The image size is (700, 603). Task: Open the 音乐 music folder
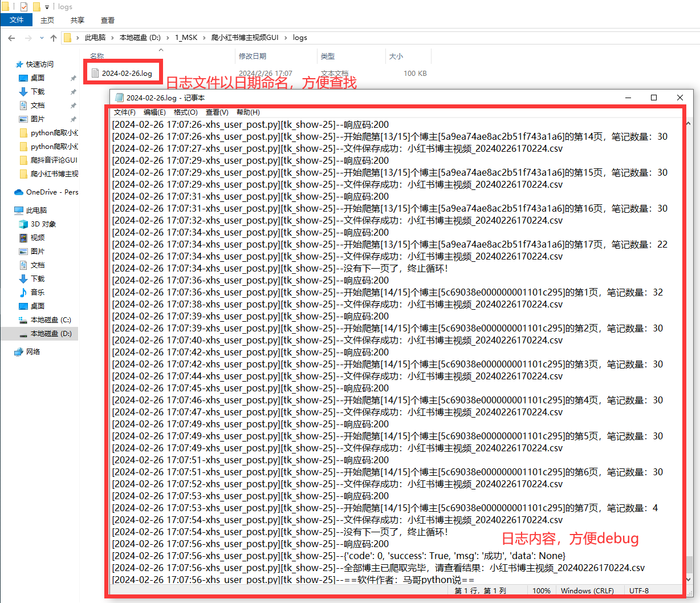37,293
